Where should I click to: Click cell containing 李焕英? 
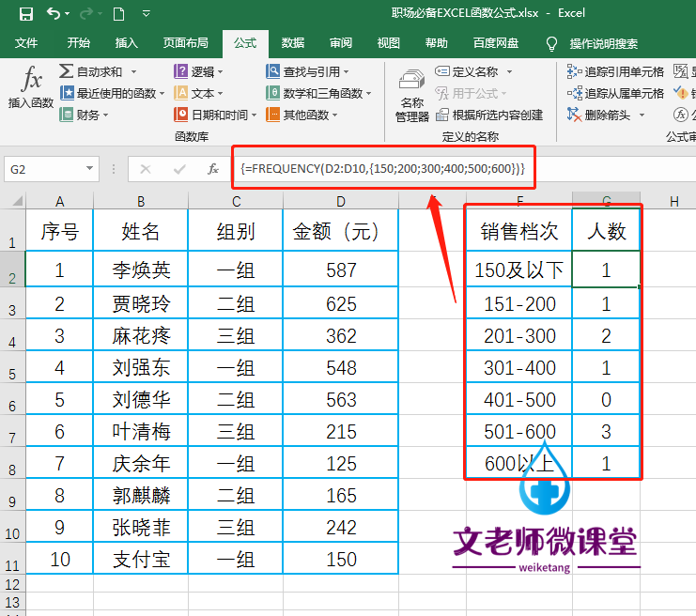141,269
